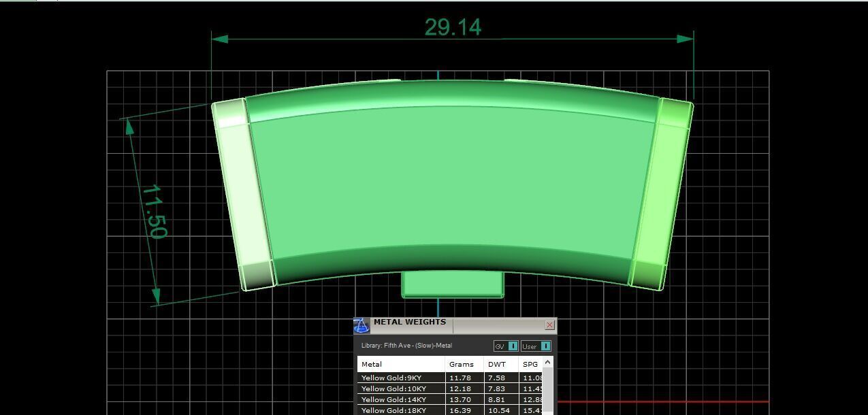Click the METAL WEIGHTS panel title
This screenshot has width=868, height=415.
tap(410, 322)
